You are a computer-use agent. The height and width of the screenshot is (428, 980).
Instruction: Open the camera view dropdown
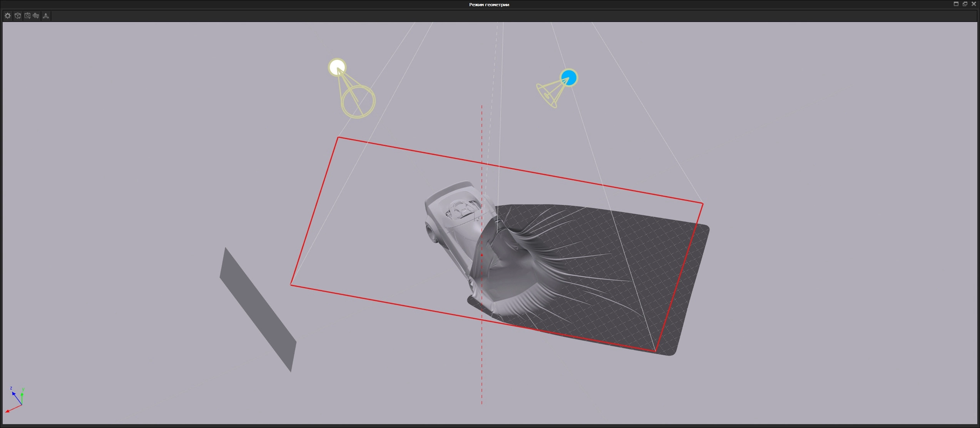pos(27,16)
